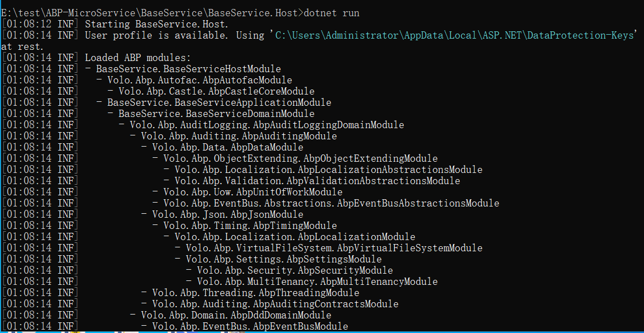Click AbpEventBusAbstractionsModule entry
This screenshot has height=333, width=644.
coord(332,203)
